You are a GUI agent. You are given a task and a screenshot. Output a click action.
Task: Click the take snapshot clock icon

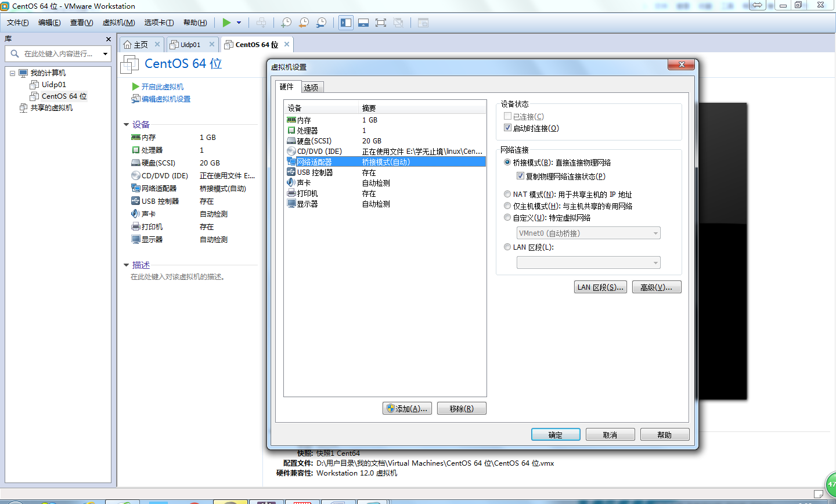pyautogui.click(x=286, y=23)
